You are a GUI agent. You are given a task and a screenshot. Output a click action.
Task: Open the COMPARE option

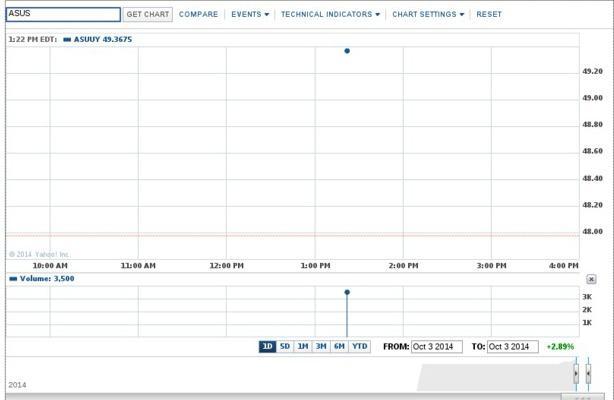click(198, 14)
